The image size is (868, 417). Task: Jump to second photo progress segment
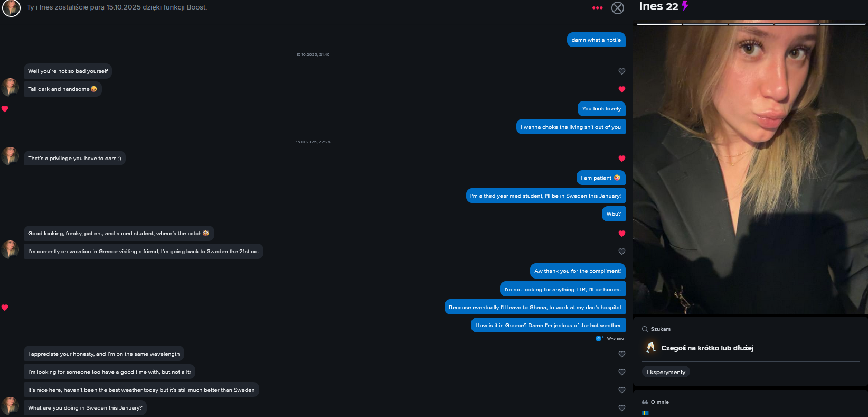coord(705,24)
